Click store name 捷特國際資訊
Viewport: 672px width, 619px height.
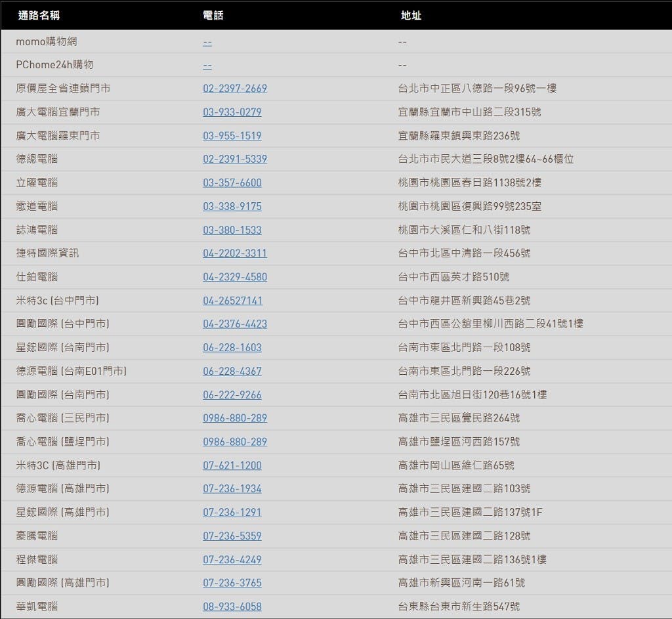47,253
